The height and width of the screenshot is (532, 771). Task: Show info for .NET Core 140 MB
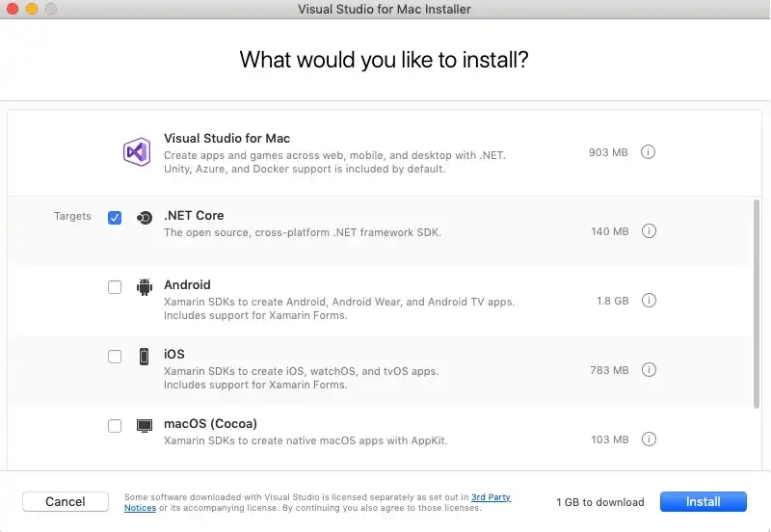tap(649, 231)
